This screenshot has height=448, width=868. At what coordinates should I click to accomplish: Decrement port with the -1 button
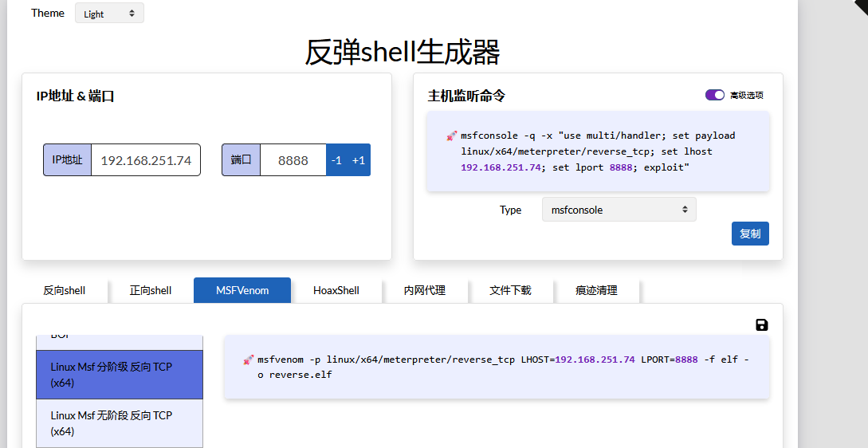click(x=336, y=160)
